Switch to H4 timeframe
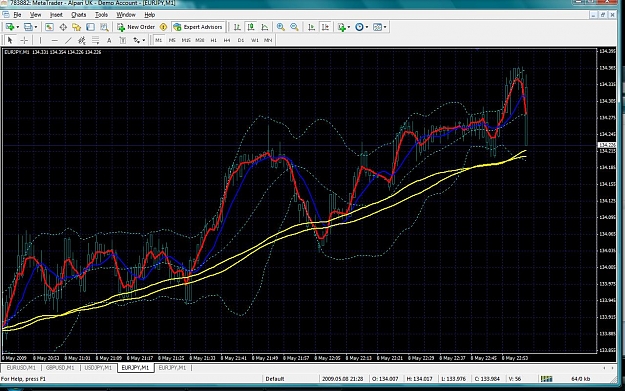 (227, 40)
